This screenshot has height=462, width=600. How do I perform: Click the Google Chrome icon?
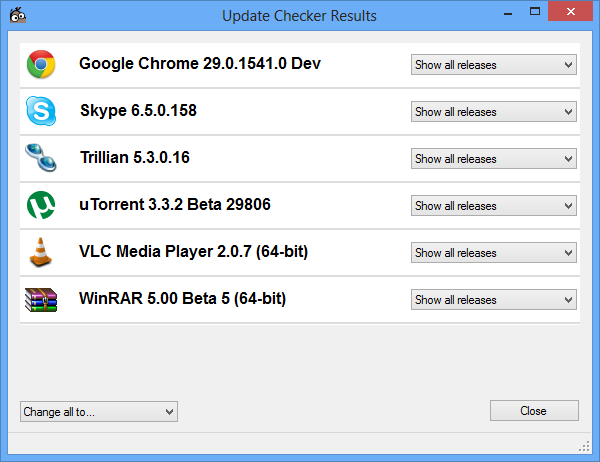(x=40, y=65)
